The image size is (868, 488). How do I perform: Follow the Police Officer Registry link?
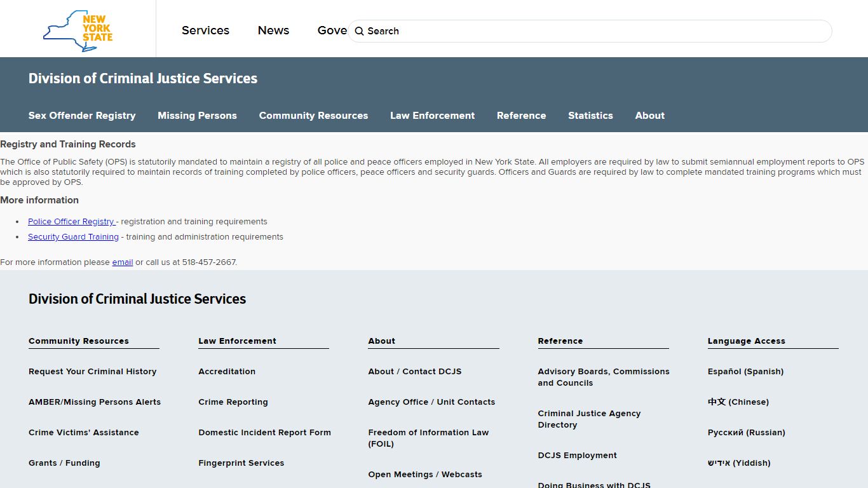click(72, 222)
